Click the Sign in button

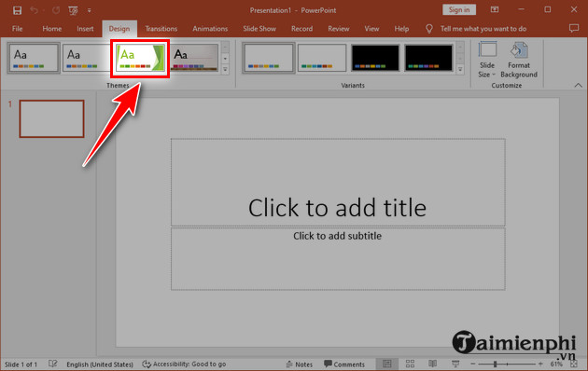coord(459,9)
